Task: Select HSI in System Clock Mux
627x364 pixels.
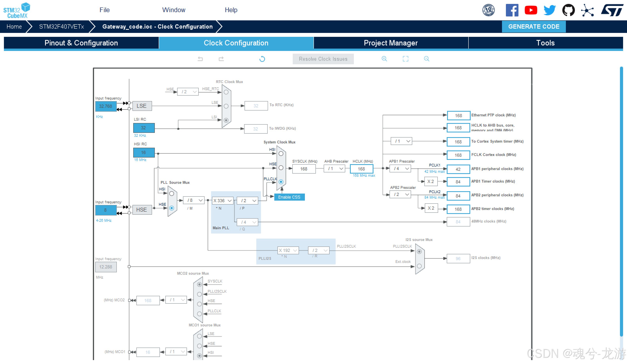Action: 281,154
